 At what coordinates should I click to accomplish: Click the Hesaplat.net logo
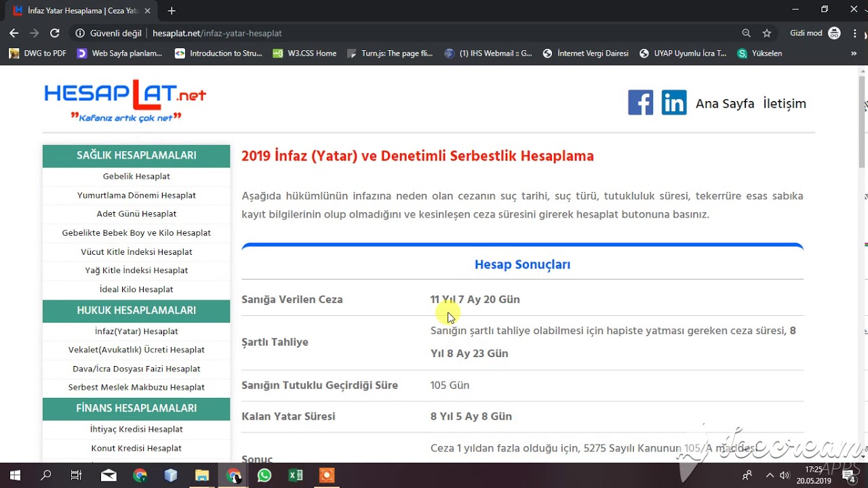(125, 100)
